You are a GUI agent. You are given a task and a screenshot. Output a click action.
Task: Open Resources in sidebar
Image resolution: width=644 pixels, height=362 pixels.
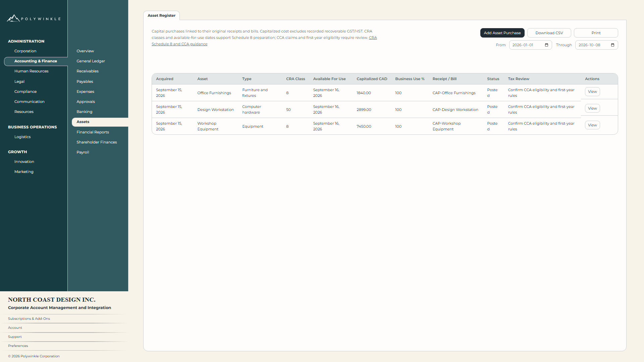click(x=24, y=112)
